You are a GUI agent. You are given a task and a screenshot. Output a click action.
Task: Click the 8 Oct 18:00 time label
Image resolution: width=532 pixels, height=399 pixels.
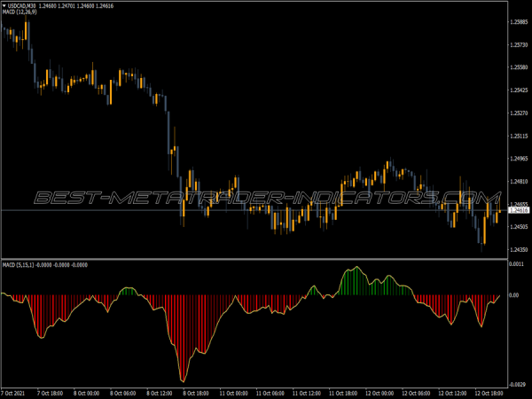[x=196, y=393]
